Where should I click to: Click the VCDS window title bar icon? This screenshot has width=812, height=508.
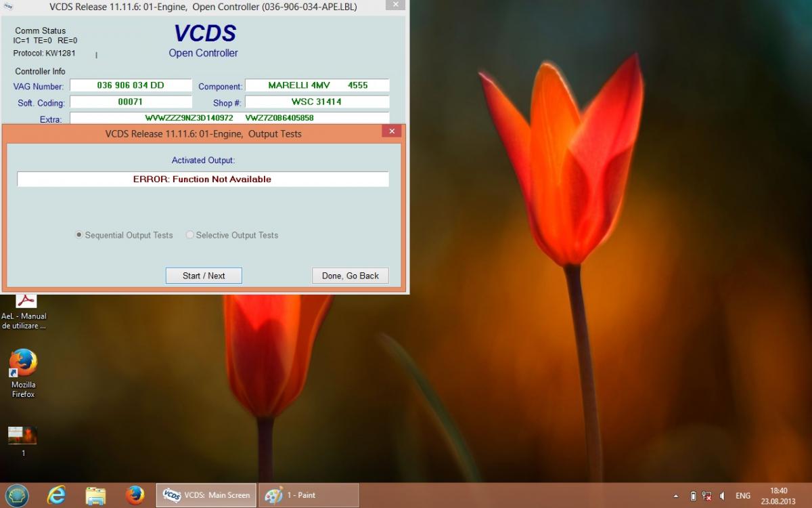tap(8, 6)
